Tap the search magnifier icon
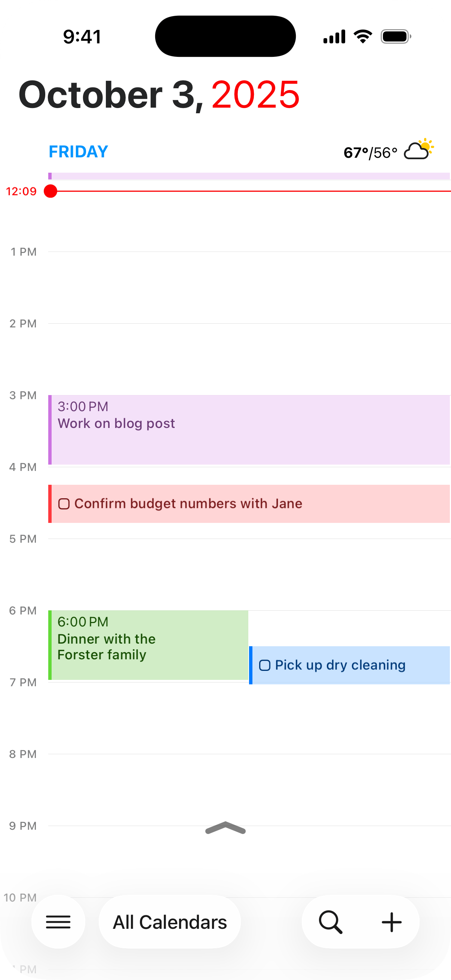Image resolution: width=451 pixels, height=980 pixels. pos(330,922)
